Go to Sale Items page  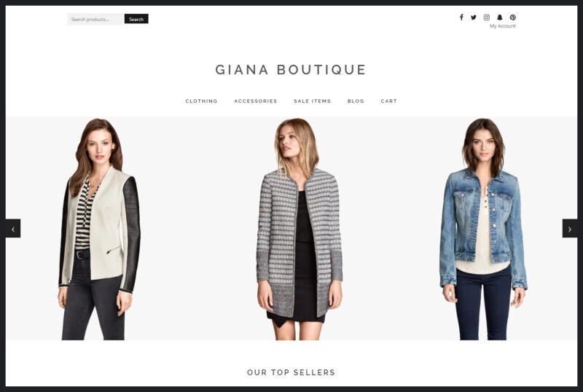pos(312,101)
